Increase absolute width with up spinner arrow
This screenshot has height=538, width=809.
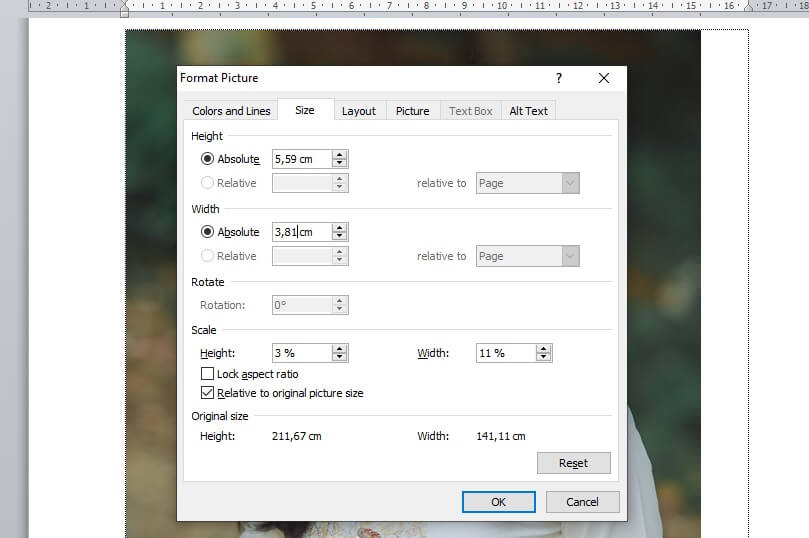click(x=339, y=227)
